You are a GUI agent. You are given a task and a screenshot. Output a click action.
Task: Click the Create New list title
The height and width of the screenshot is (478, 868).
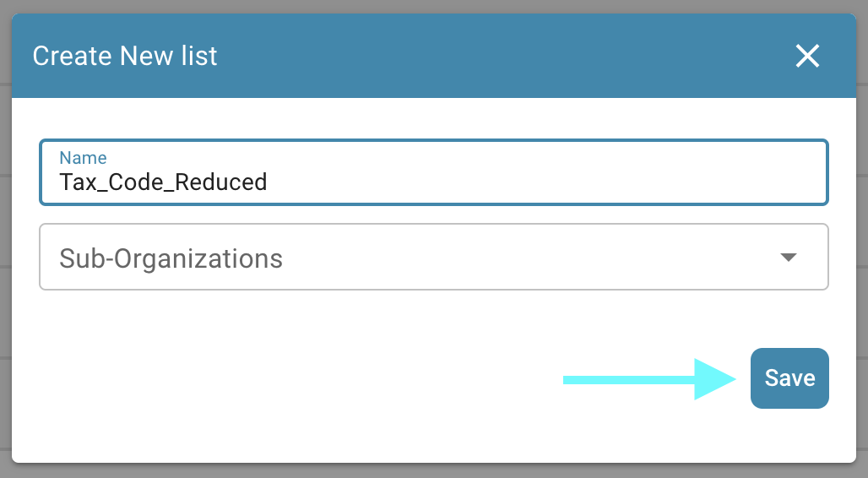coord(125,57)
